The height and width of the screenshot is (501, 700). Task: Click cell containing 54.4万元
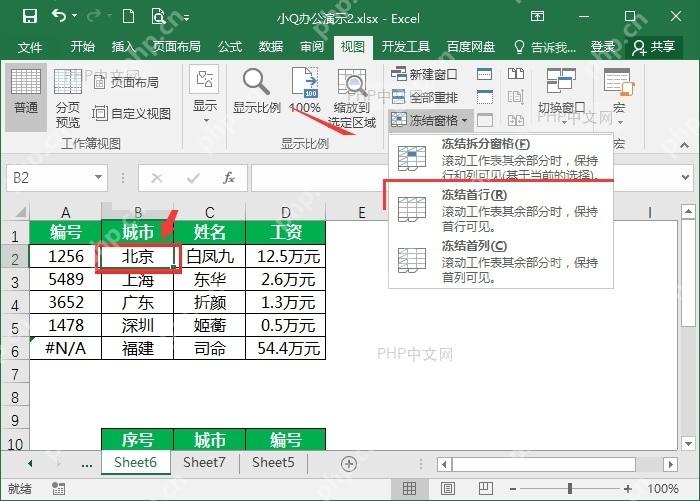coord(286,348)
